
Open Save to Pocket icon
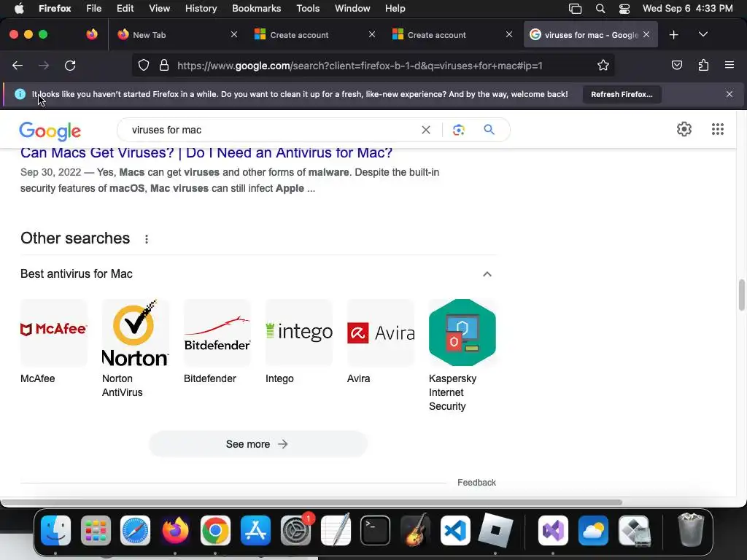tap(676, 65)
